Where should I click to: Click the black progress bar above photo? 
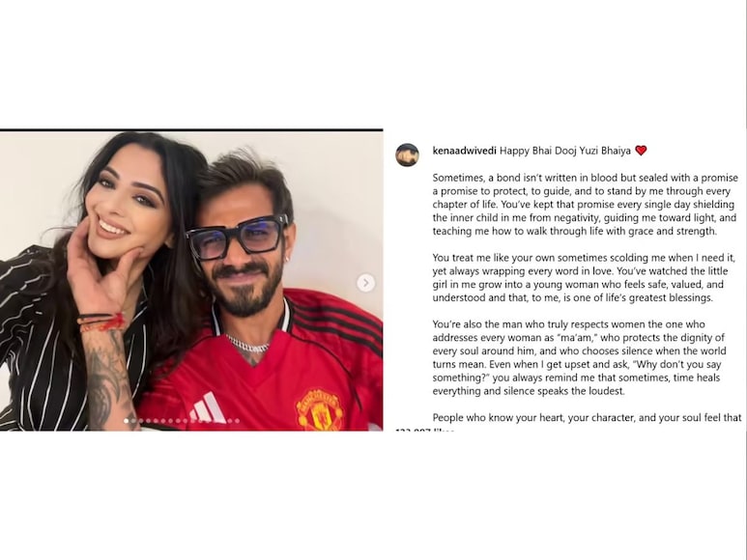(x=191, y=130)
